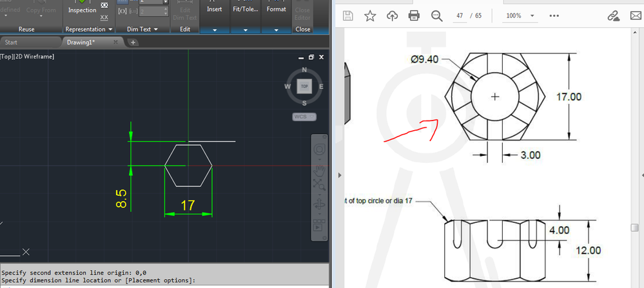Screen dimensions: 644x288
Task: Click the cloud upload icon in PDF viewer
Action: tap(392, 16)
